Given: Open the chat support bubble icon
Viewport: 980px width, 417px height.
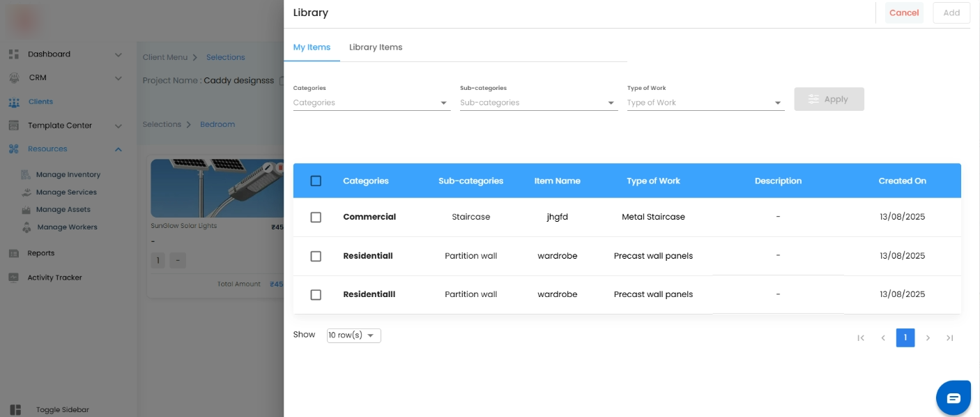Looking at the screenshot, I should tap(953, 398).
